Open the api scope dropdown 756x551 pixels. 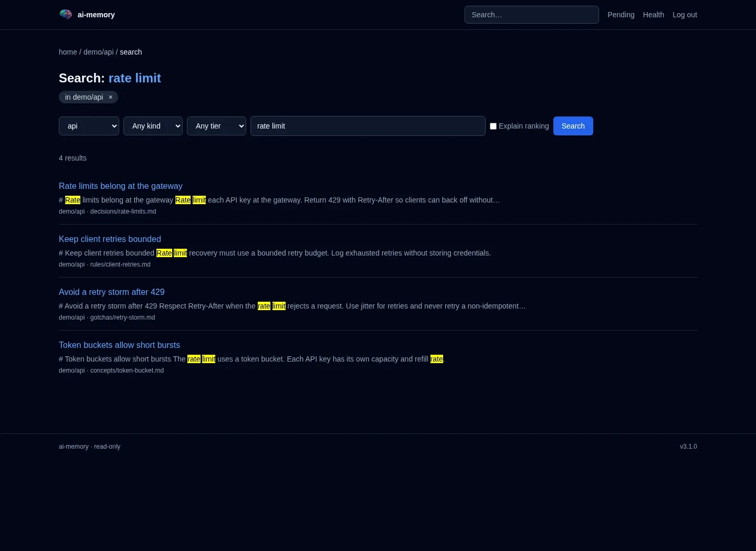click(x=89, y=126)
